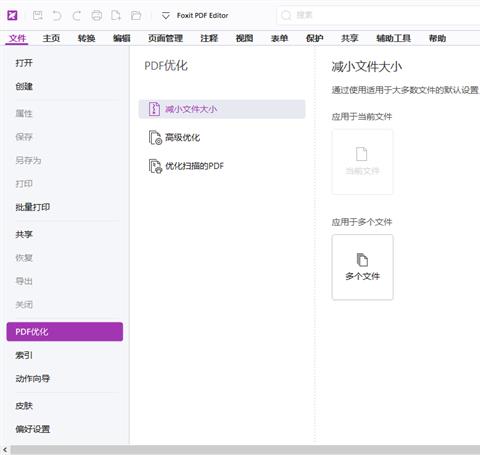480x455 pixels.
Task: Switch to the 共享 ribbon tab
Action: [350, 38]
